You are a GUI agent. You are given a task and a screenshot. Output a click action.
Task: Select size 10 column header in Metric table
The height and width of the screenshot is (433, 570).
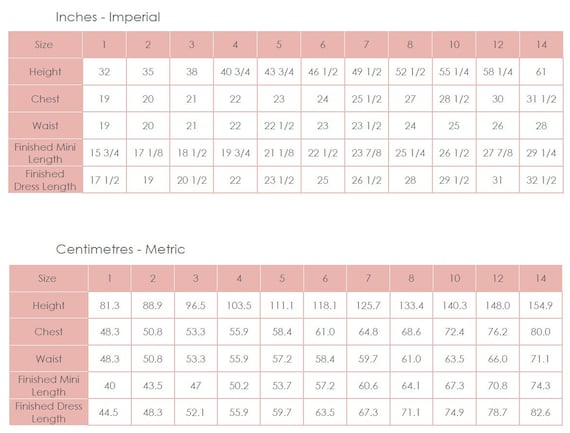(x=454, y=278)
